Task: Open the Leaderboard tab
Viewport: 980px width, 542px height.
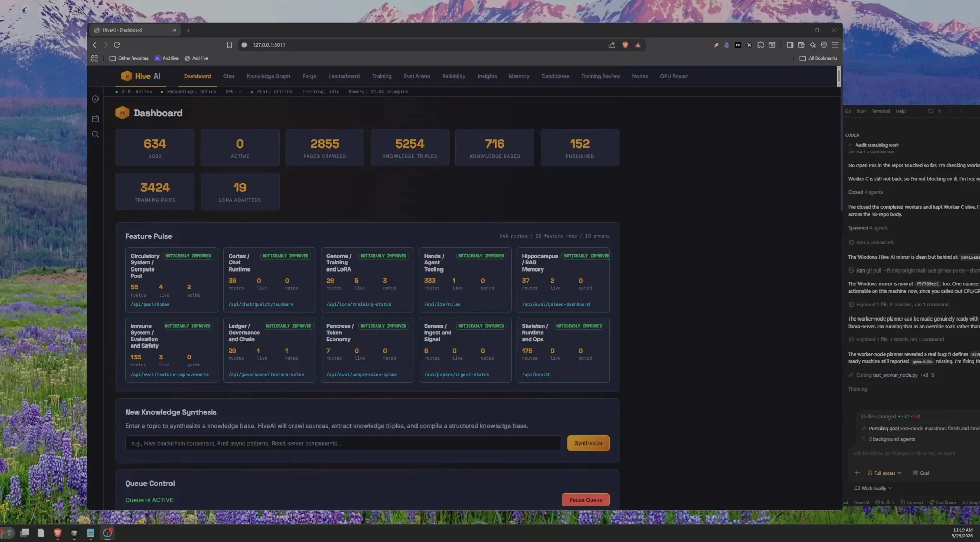Action: [344, 76]
